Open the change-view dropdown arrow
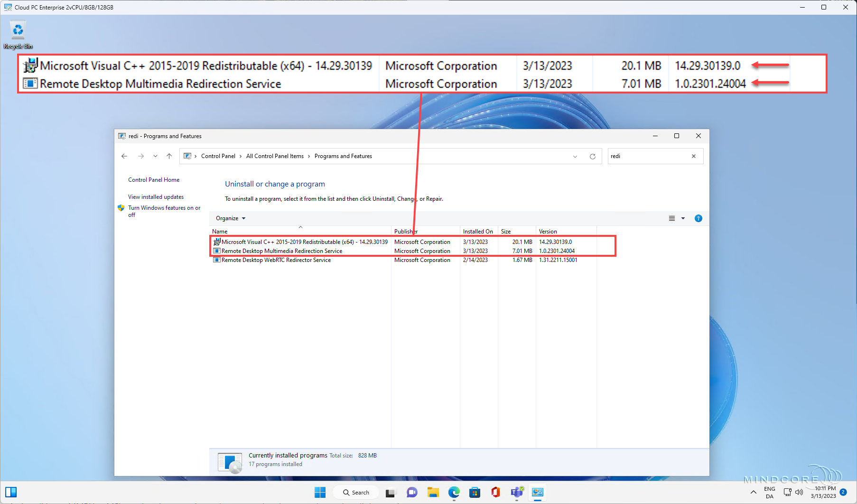Viewport: 857px width, 504px height. pos(683,218)
